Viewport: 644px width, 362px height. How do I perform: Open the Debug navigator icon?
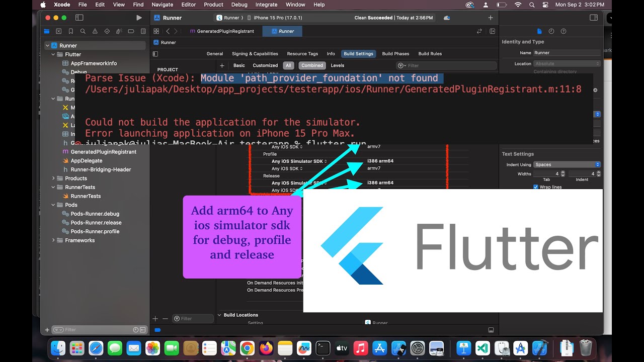(119, 31)
